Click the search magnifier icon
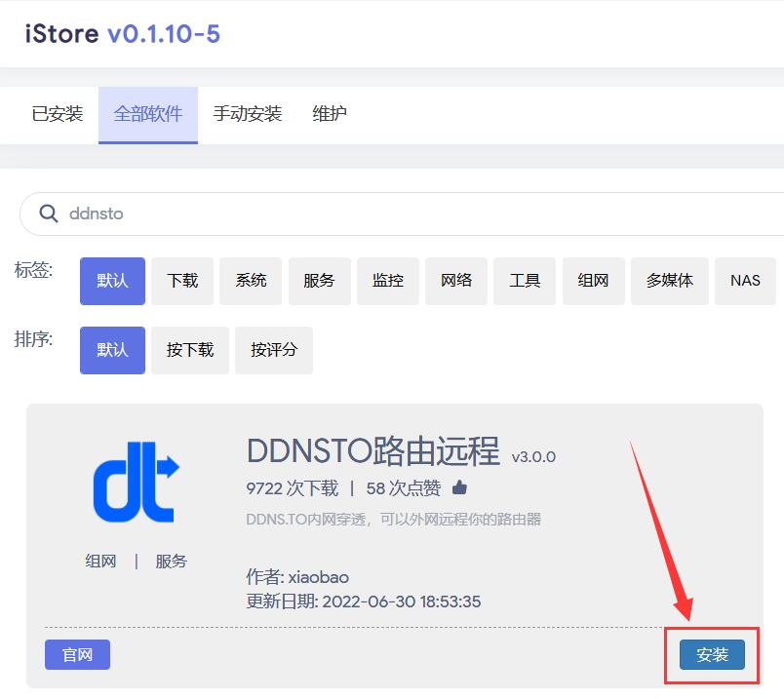 click(48, 214)
